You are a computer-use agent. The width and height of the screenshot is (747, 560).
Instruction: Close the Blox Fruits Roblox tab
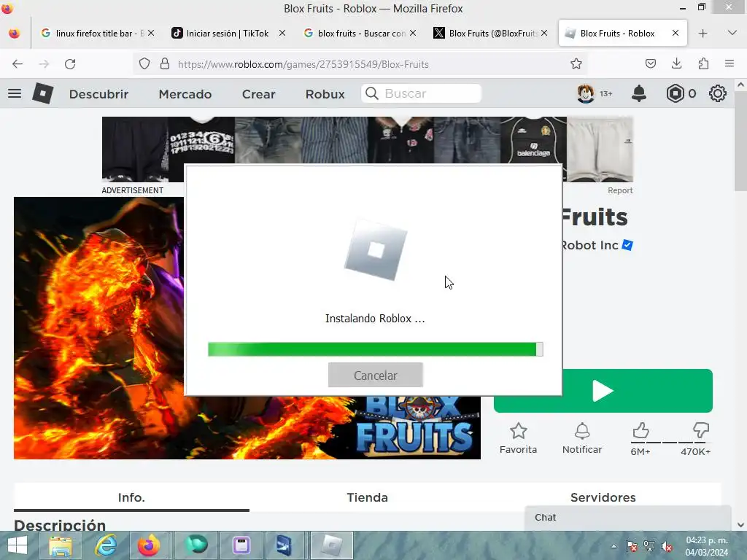676,34
